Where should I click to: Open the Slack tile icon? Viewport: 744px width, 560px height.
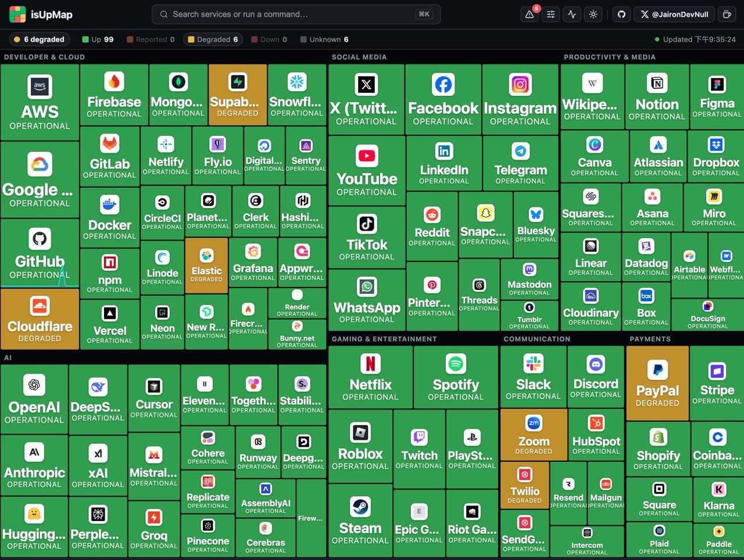coord(533,364)
